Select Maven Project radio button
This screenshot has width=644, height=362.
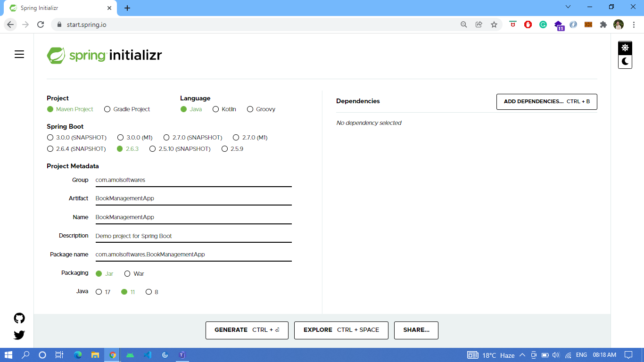pos(70,109)
